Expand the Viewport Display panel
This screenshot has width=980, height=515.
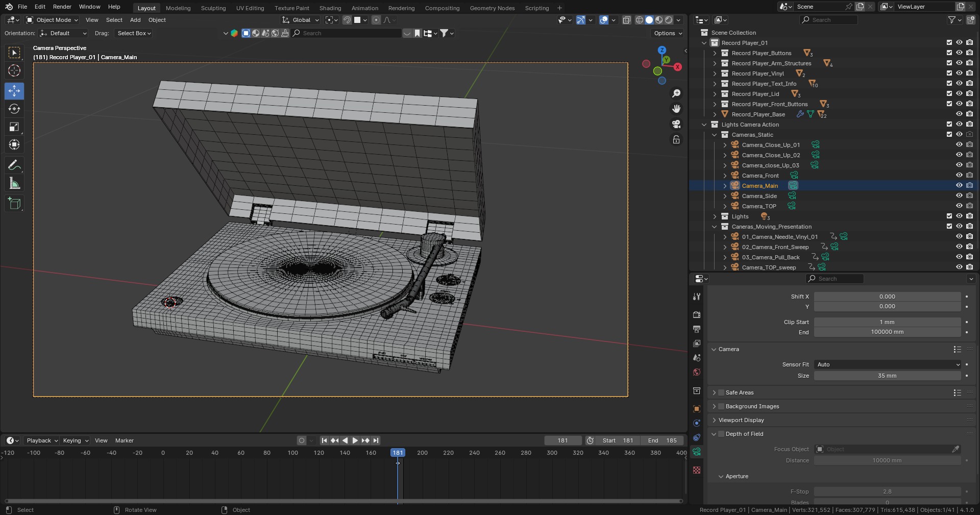[x=741, y=420]
